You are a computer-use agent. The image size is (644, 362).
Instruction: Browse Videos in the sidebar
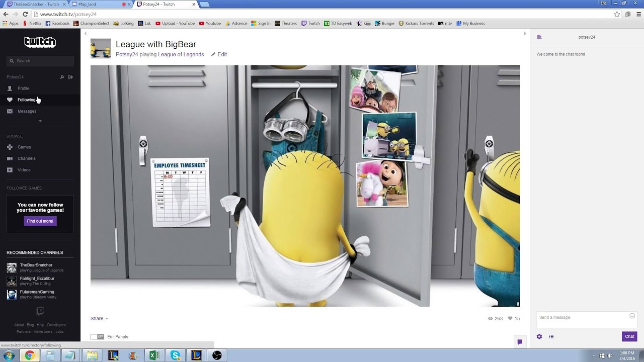pos(24,170)
